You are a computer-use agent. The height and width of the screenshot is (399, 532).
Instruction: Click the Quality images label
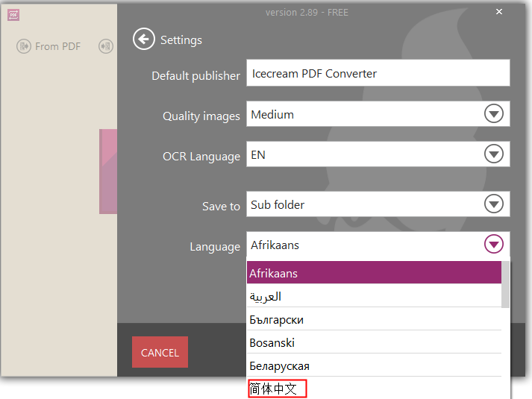coord(201,116)
